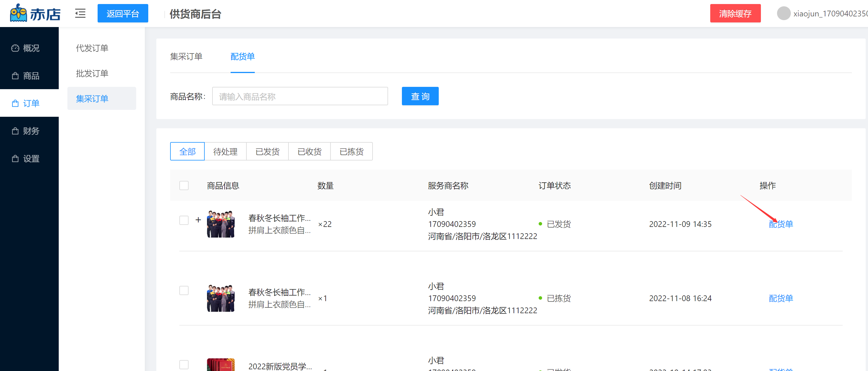Open the 财务 menu
The height and width of the screenshot is (371, 868).
point(29,131)
